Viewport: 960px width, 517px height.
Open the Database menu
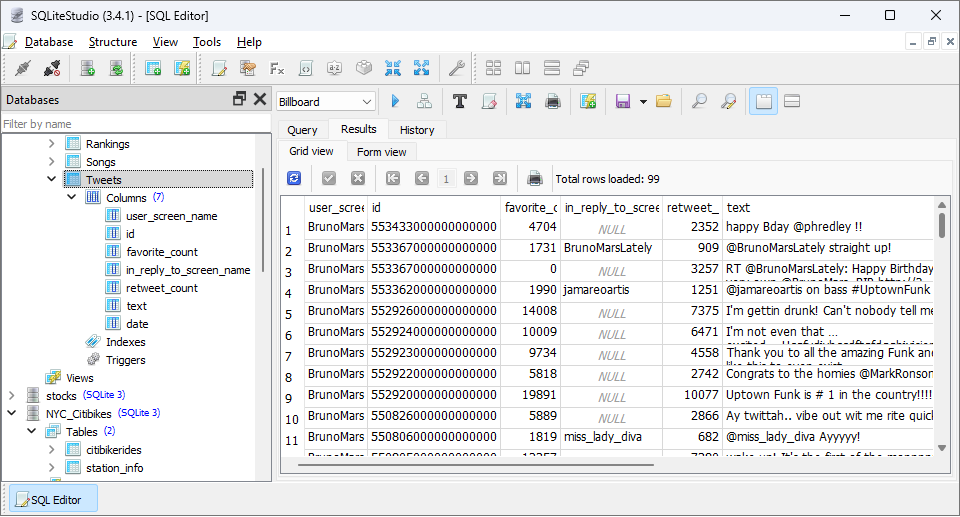point(49,42)
